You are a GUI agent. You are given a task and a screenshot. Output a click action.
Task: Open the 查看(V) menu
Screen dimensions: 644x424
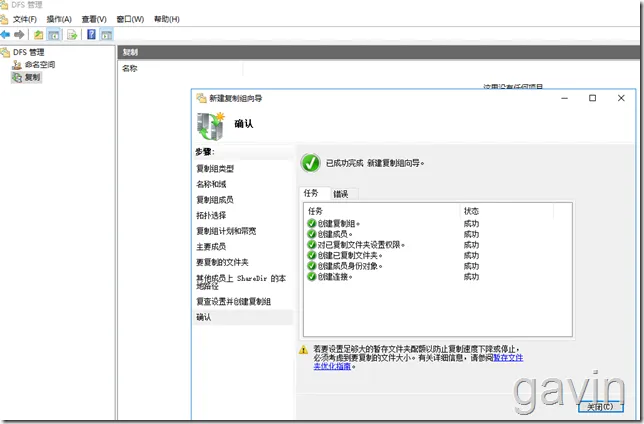94,19
